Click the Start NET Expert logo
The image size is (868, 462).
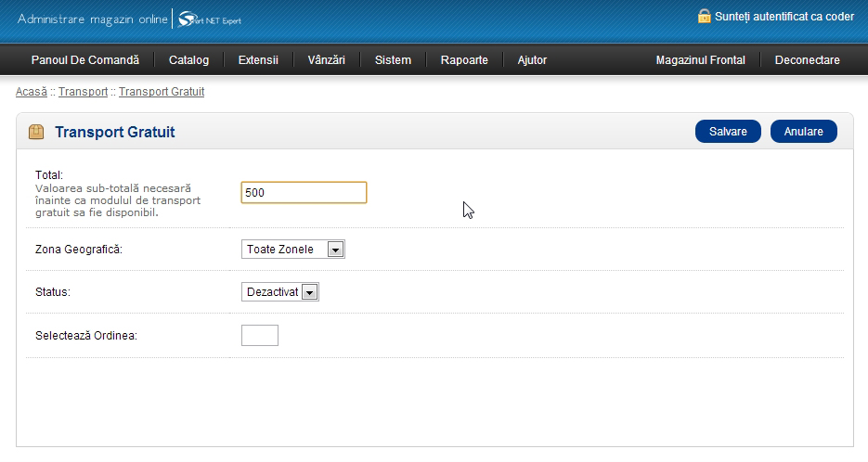pos(210,19)
